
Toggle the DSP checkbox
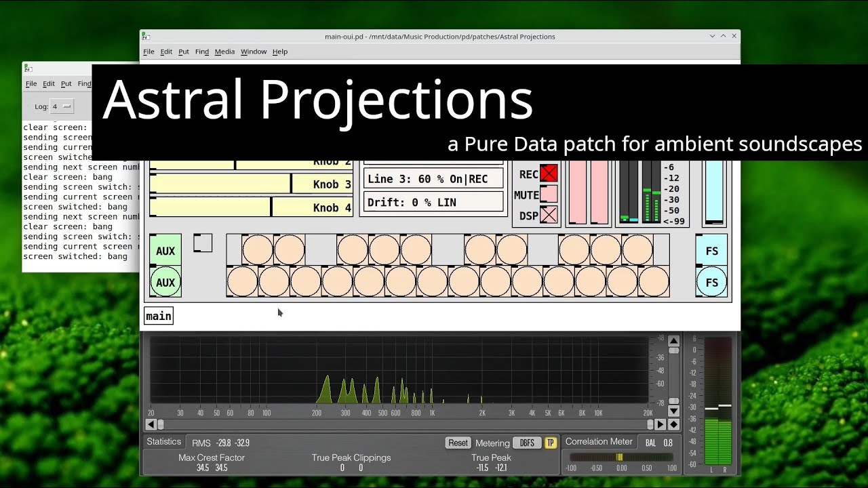(x=549, y=216)
